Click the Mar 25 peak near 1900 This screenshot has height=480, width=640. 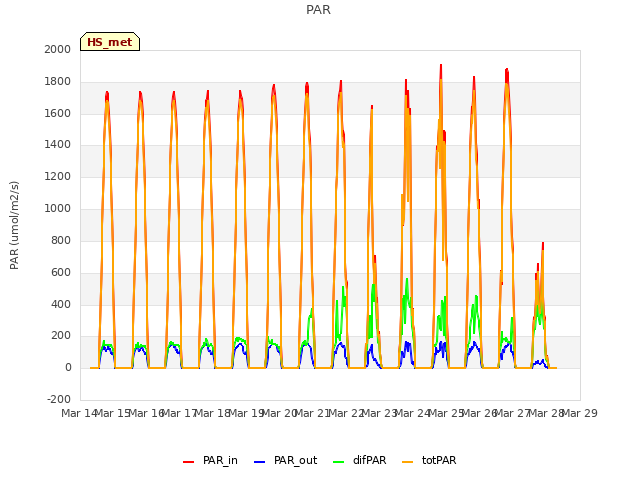(x=441, y=67)
